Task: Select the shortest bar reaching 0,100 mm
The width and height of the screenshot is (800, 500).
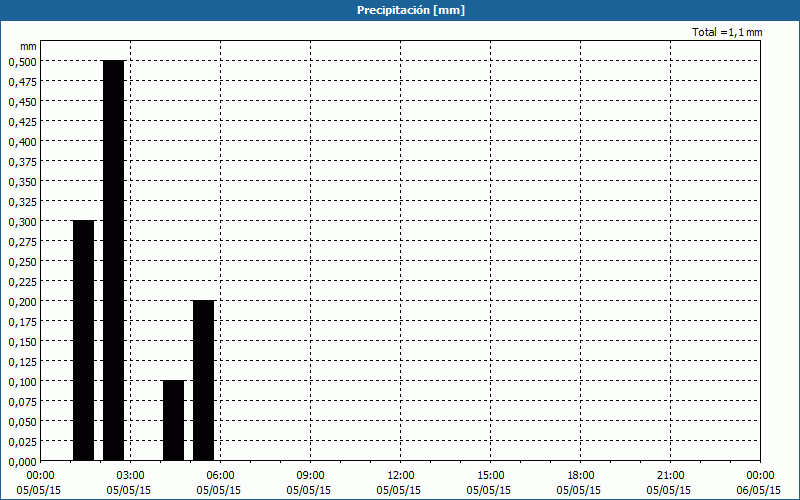Action: tap(173, 420)
